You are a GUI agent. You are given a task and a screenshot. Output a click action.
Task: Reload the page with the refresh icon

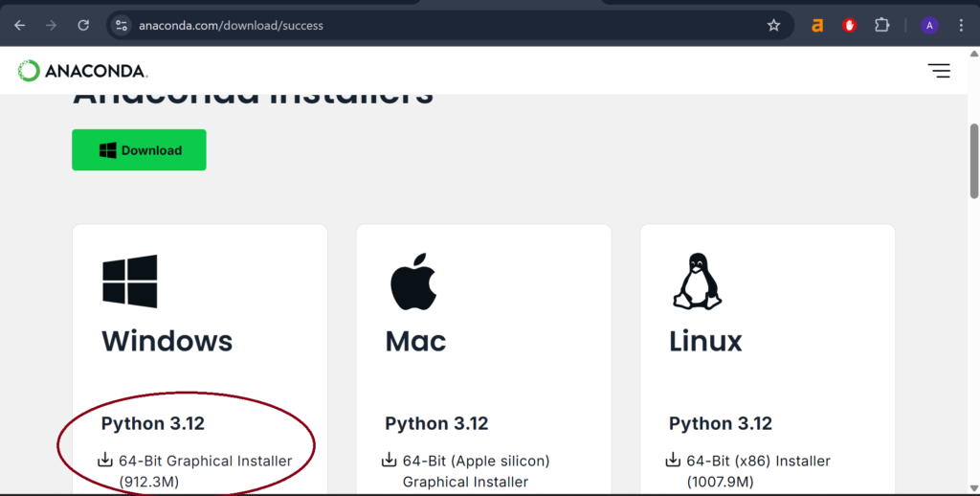tap(83, 26)
